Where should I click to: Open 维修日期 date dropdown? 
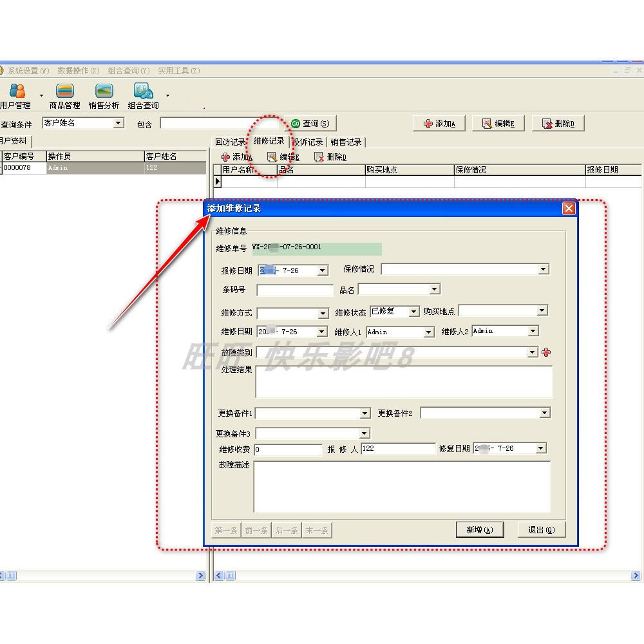[x=322, y=331]
